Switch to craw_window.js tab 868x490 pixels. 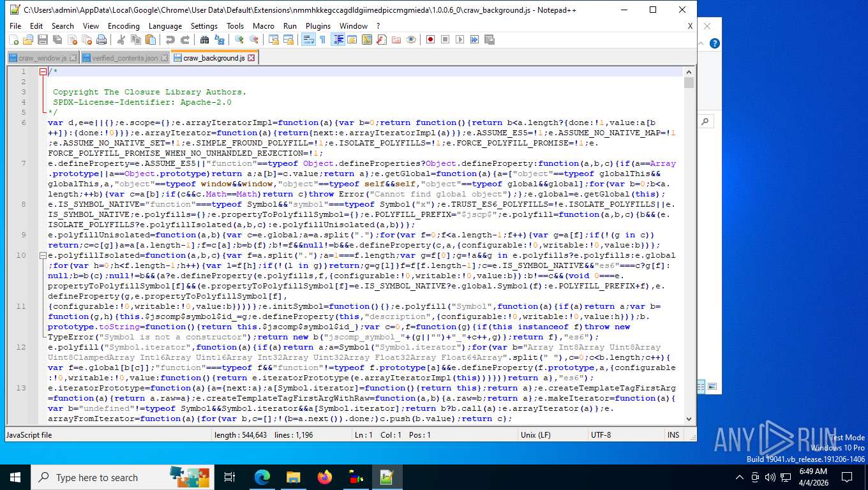point(42,58)
